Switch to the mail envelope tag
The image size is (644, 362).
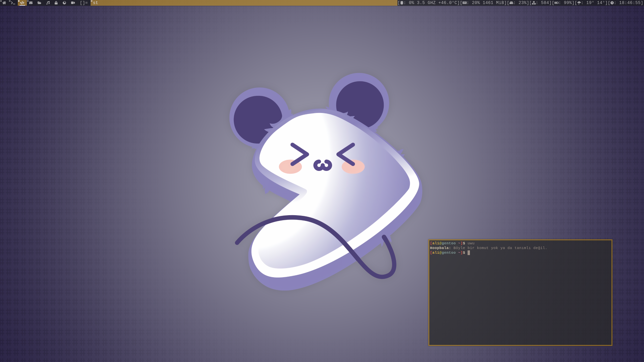tap(31, 3)
